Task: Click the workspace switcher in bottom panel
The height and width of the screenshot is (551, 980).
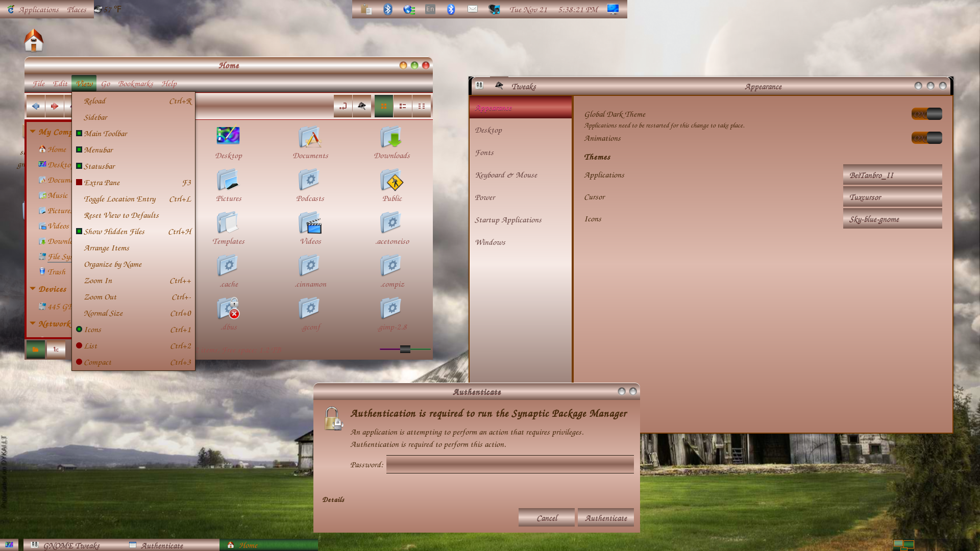Action: pos(903,545)
